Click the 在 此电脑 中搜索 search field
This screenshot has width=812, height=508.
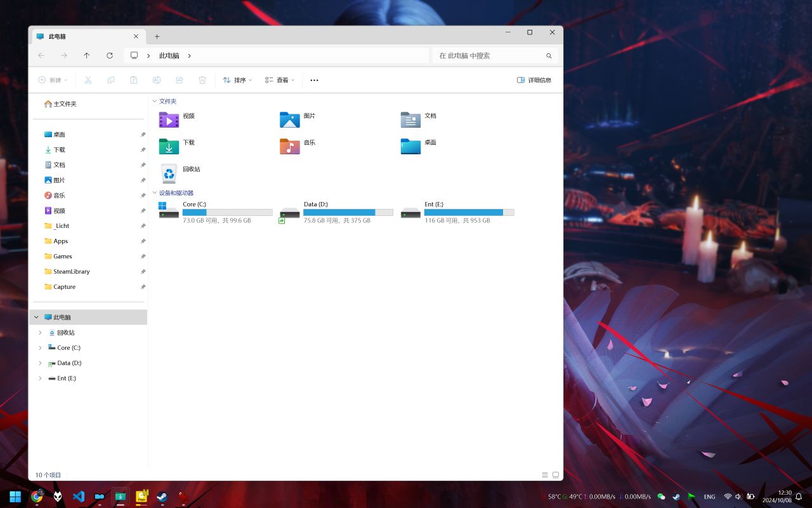tap(495, 56)
